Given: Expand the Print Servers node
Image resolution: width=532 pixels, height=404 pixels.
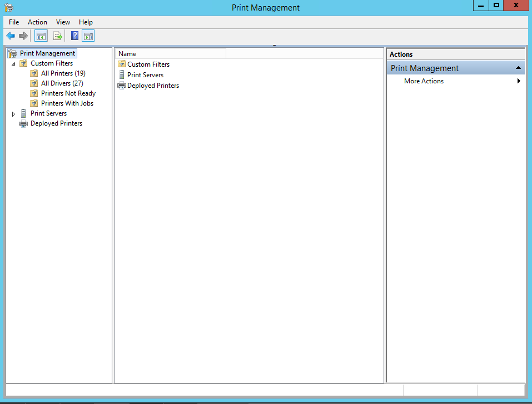Looking at the screenshot, I should (13, 113).
